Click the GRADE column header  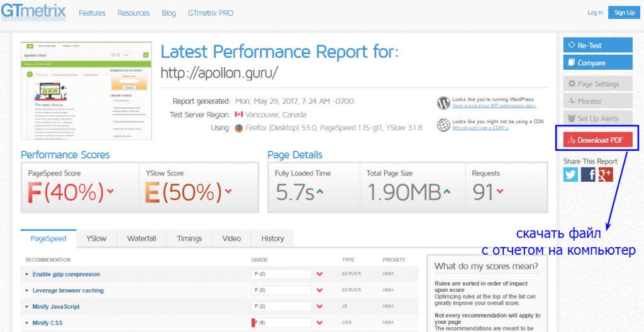tap(260, 260)
